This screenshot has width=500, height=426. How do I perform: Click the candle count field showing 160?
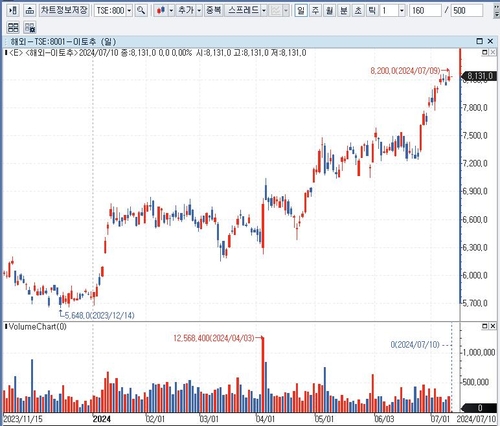click(x=425, y=11)
